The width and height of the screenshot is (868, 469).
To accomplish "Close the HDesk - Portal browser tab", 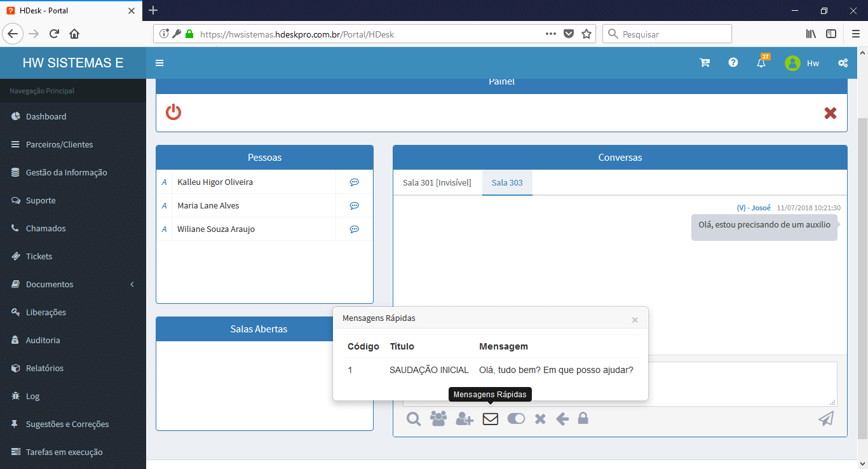I will (132, 11).
